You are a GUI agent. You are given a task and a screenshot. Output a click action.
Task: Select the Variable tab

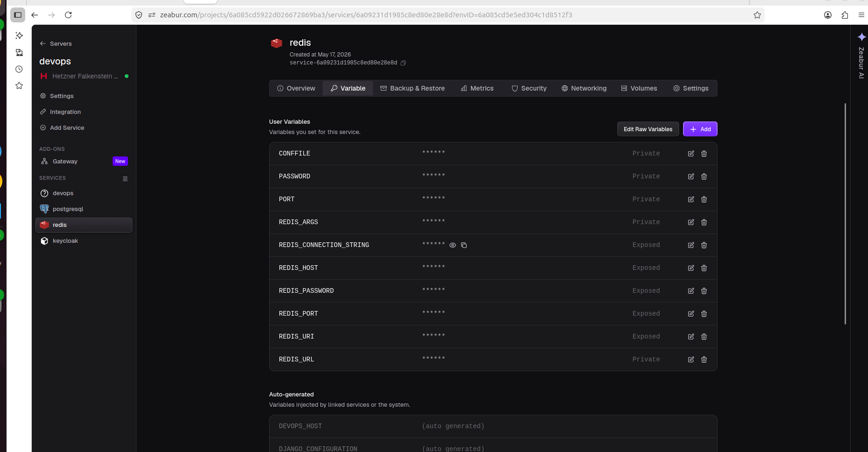point(348,88)
